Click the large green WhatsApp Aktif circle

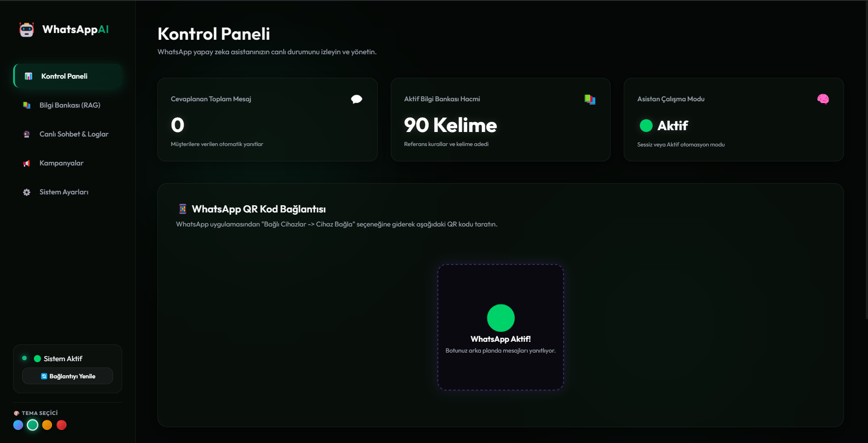coord(500,318)
